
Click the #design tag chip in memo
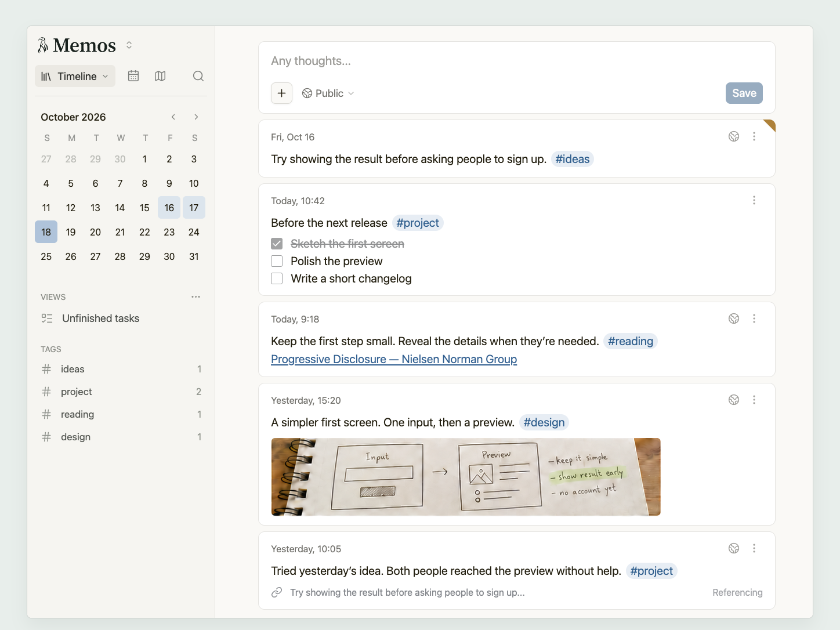[544, 422]
